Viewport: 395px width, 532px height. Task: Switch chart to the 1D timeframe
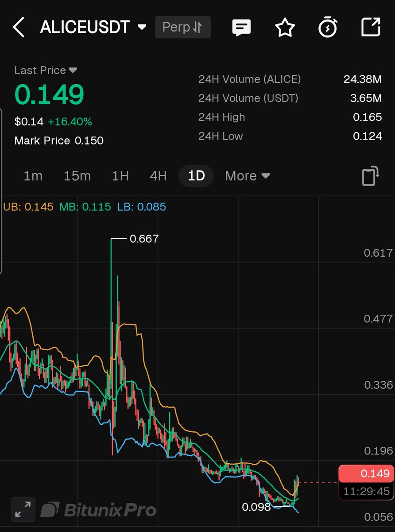coord(196,176)
